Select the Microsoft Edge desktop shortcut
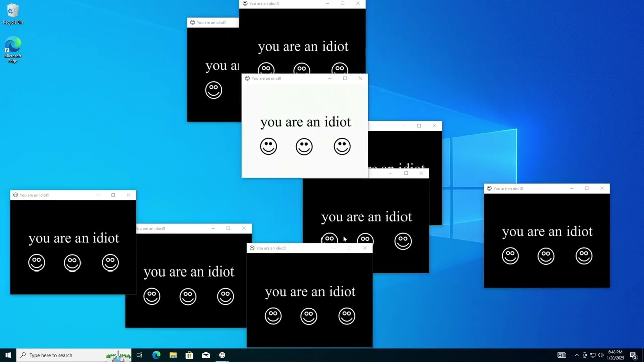 [13, 49]
